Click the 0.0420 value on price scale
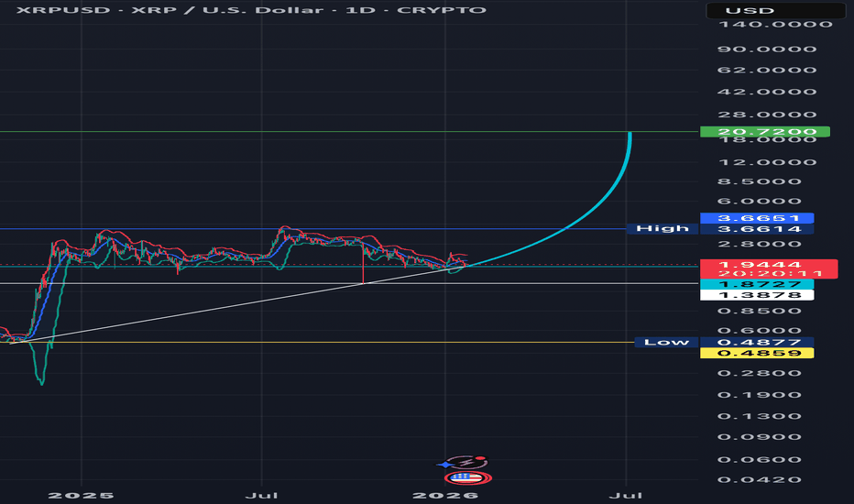This screenshot has width=854, height=504. (x=761, y=480)
